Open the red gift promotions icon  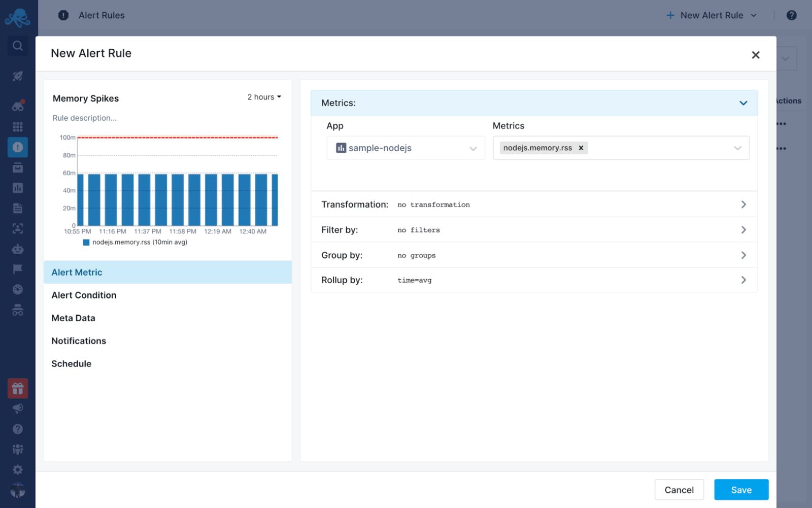click(x=18, y=388)
